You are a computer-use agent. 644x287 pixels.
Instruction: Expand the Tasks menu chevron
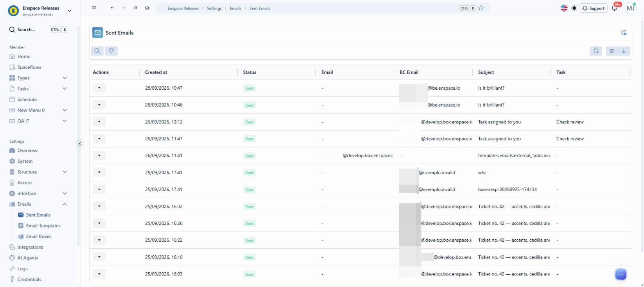coord(65,88)
